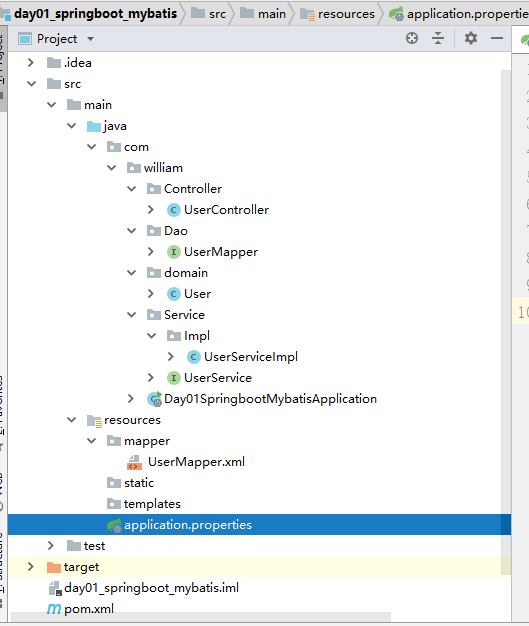Collapse the src folder

[31, 84]
